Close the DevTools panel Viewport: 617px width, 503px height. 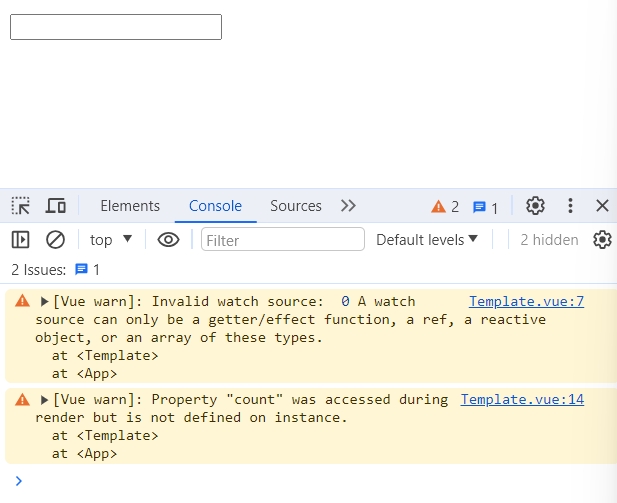[602, 205]
